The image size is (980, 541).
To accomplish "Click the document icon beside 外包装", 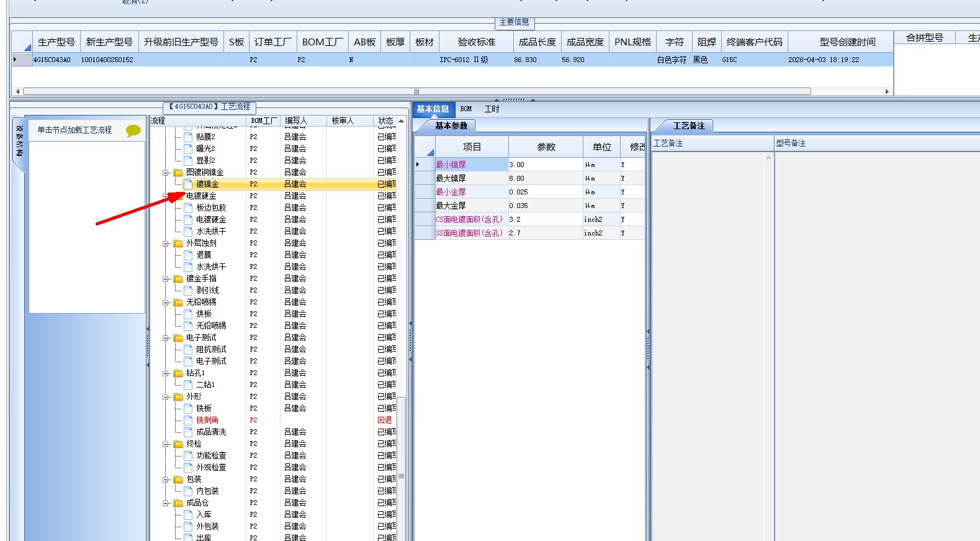I will coord(188,526).
